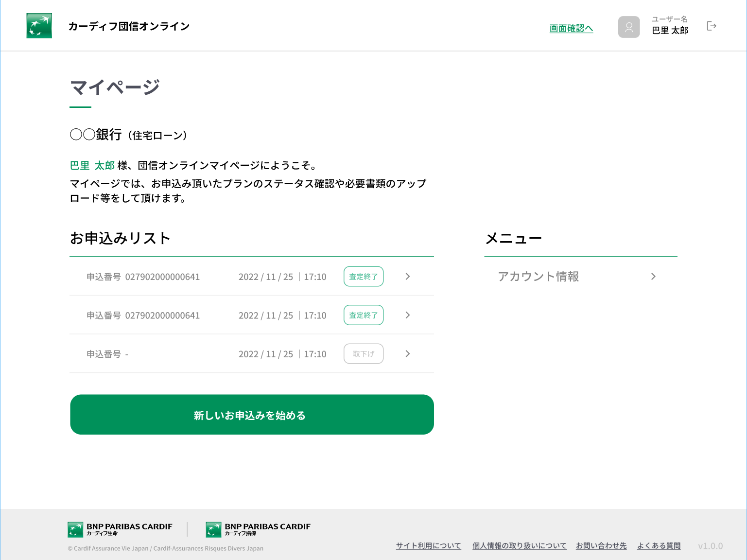Click the 取下げ status badge
Image resolution: width=747 pixels, height=560 pixels.
click(364, 354)
